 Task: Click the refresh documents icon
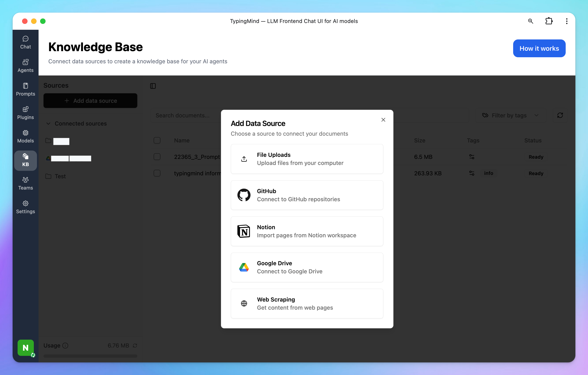(560, 115)
